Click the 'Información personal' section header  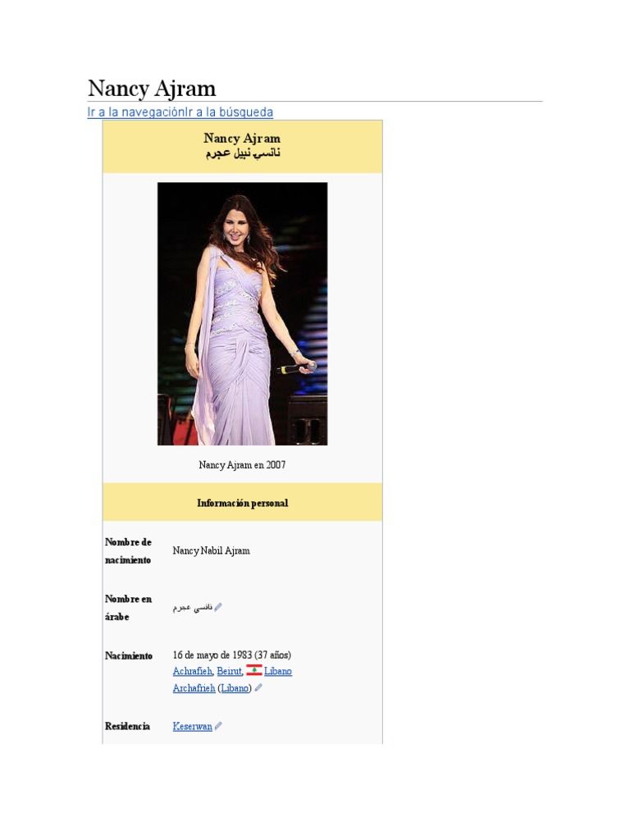pyautogui.click(x=242, y=503)
